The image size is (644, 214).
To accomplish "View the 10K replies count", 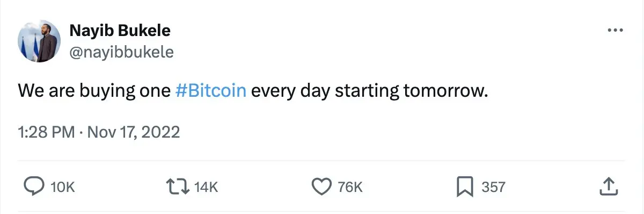I will pos(62,187).
